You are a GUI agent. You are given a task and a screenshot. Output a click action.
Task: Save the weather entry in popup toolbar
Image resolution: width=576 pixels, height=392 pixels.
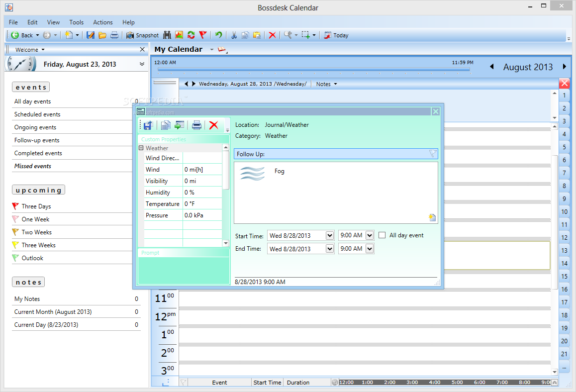[148, 125]
